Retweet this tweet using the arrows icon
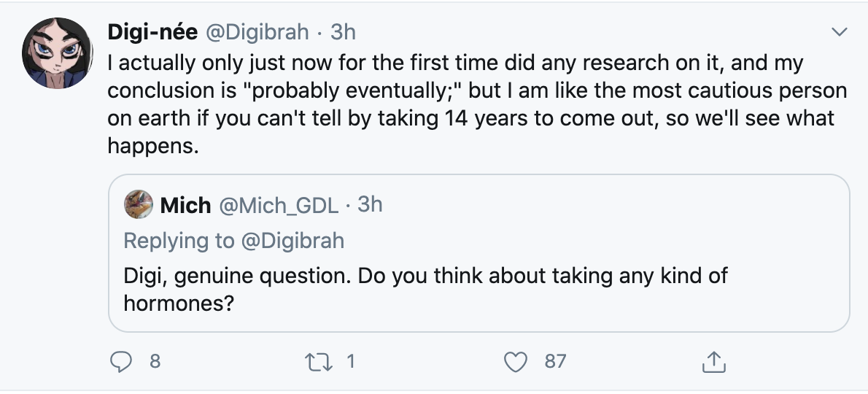The image size is (868, 394). (318, 362)
